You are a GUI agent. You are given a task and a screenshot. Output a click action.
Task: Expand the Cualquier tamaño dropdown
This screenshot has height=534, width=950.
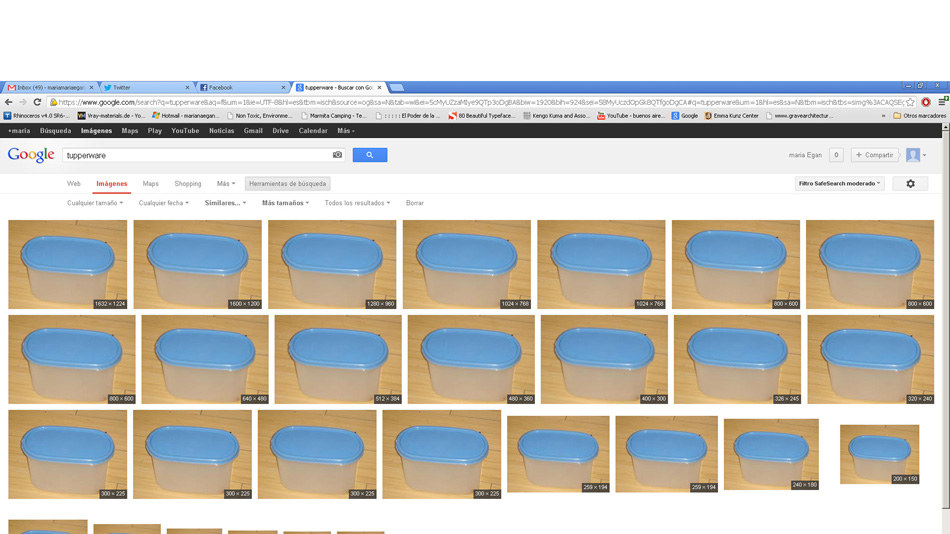pos(95,203)
